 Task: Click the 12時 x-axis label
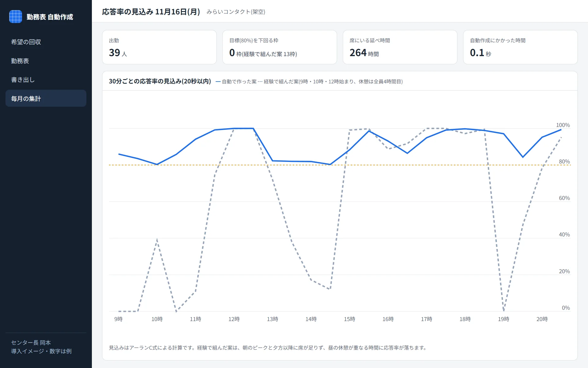[x=234, y=319]
